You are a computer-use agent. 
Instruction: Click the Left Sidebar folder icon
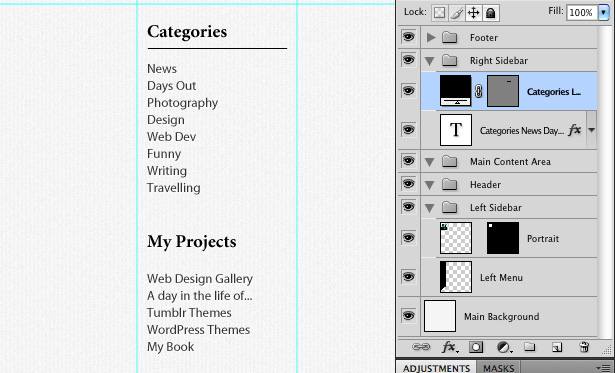(449, 207)
